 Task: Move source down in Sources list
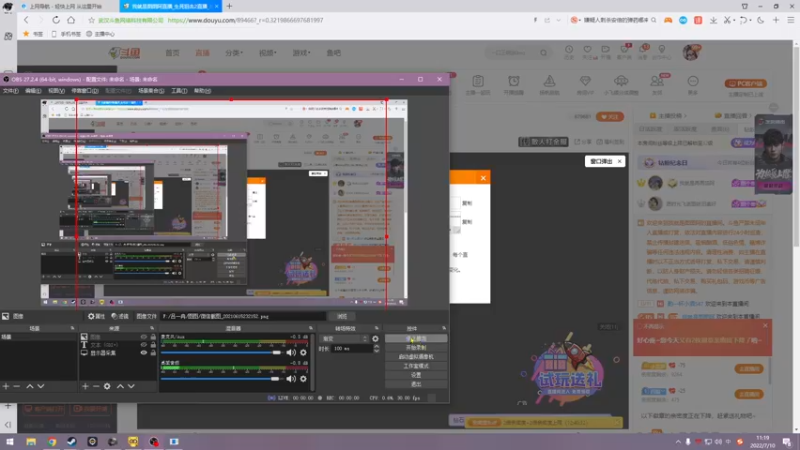(x=131, y=386)
